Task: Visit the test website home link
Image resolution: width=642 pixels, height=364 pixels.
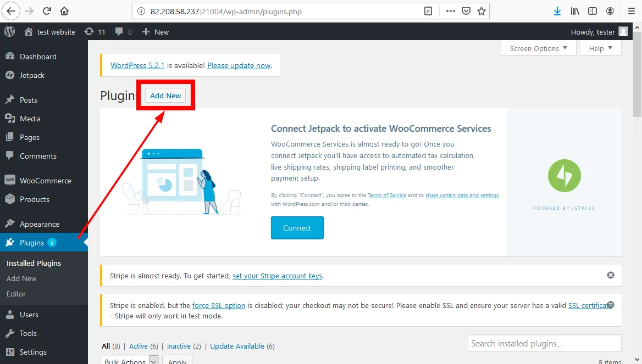Action: tap(50, 31)
